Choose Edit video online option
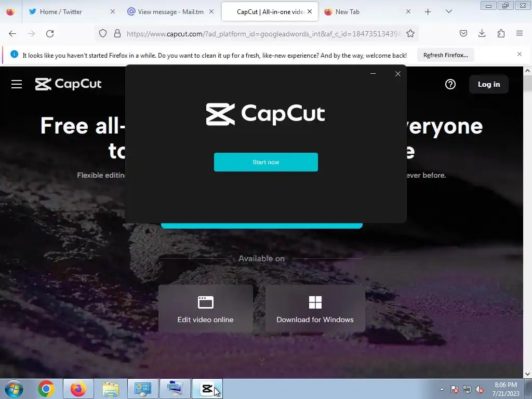 pos(206,309)
